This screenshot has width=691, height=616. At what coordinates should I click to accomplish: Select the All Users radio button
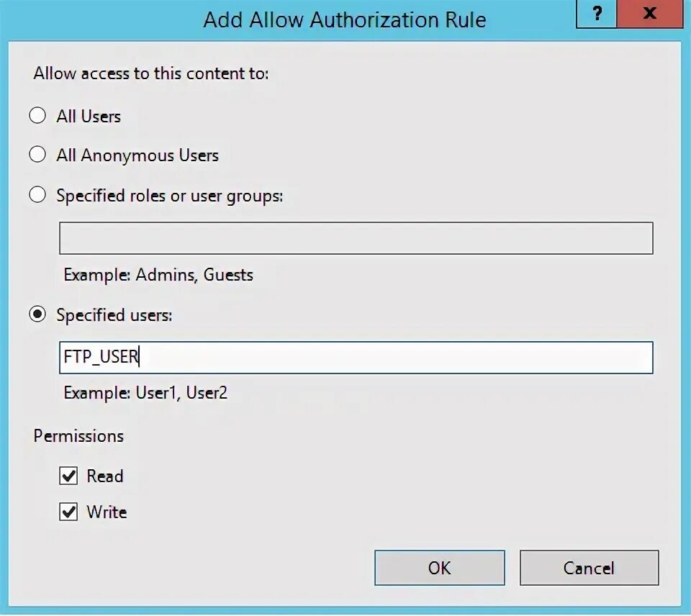point(37,115)
